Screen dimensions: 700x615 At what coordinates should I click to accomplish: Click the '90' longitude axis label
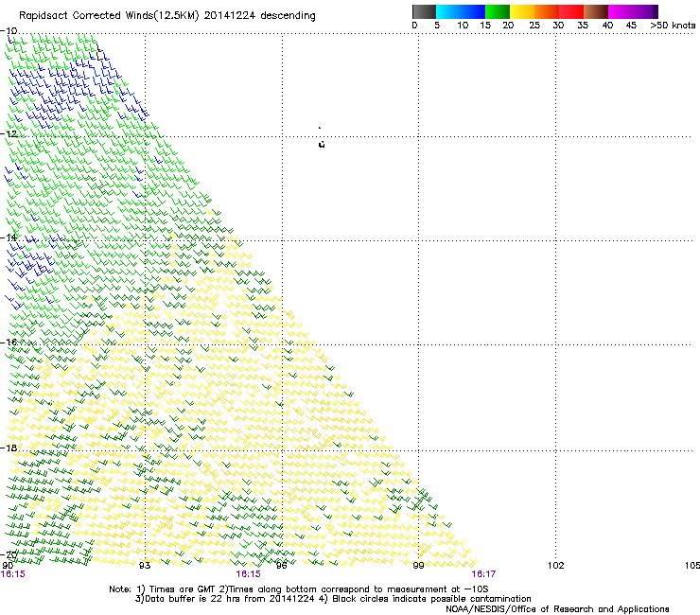click(x=8, y=566)
